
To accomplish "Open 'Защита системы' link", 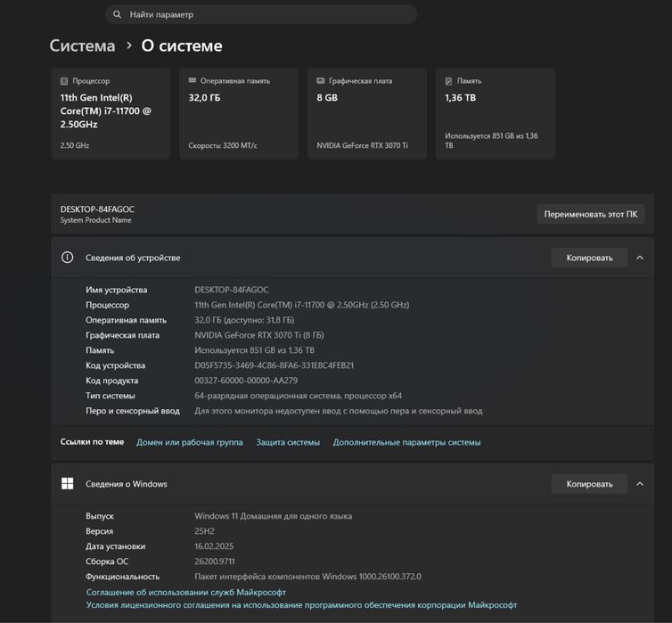I will 288,442.
